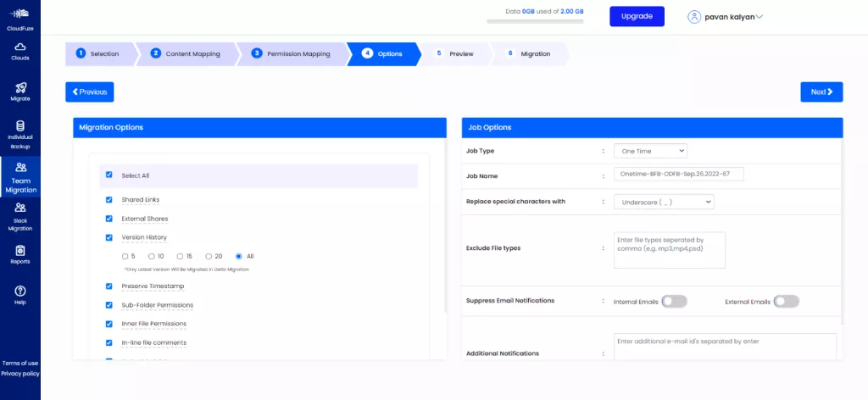Viewport: 868px width, 400px height.
Task: Uncheck the Inner File Permissions checkbox
Action: click(109, 324)
